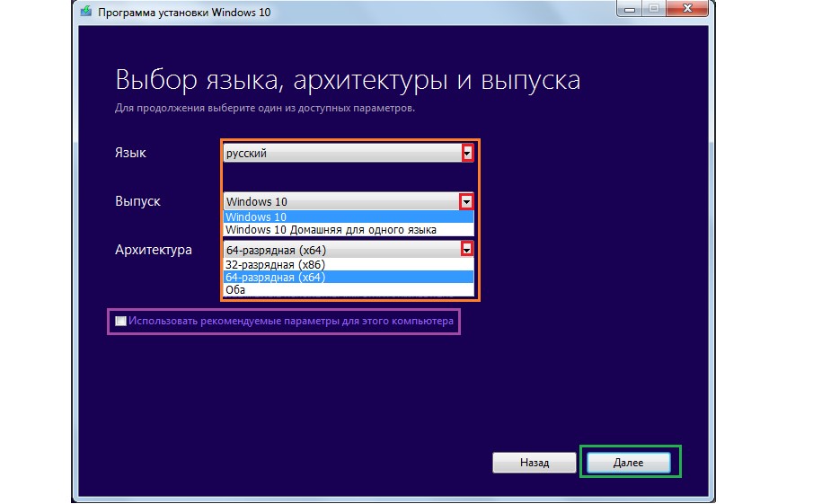Click the Архитектура label
This screenshot has height=504, width=813.
point(154,250)
